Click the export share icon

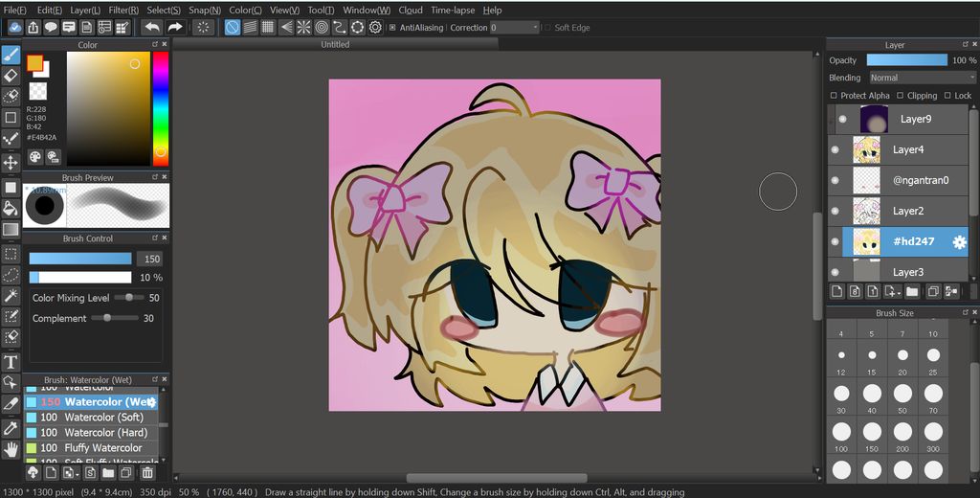tap(33, 28)
